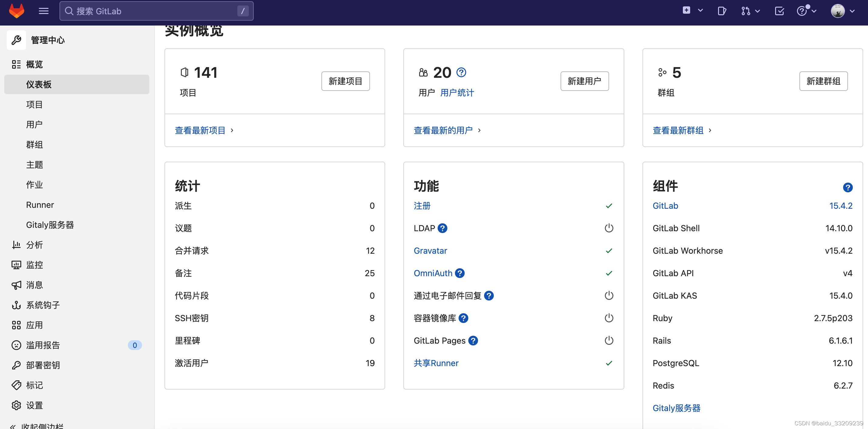Click the 注册 feature link

(x=422, y=206)
